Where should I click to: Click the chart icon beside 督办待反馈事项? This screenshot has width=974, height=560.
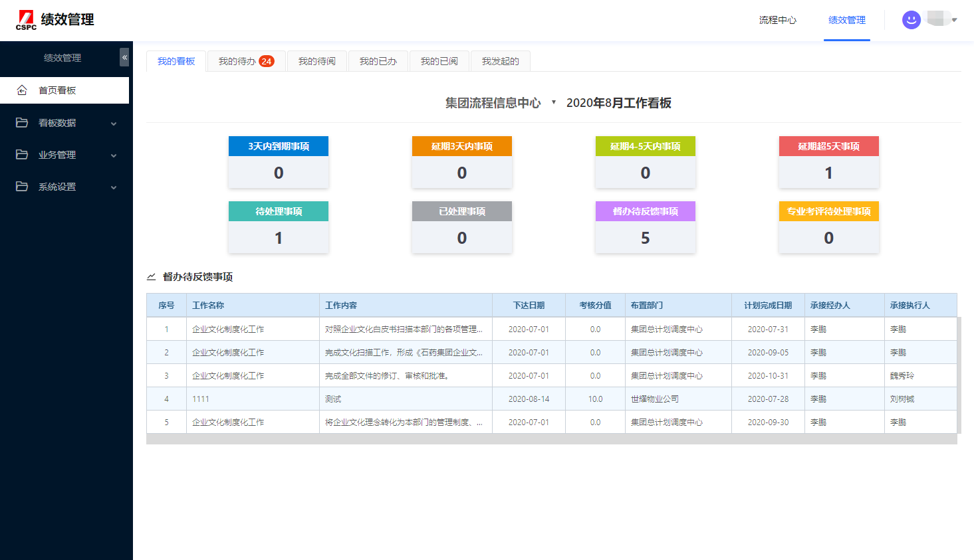coord(152,277)
